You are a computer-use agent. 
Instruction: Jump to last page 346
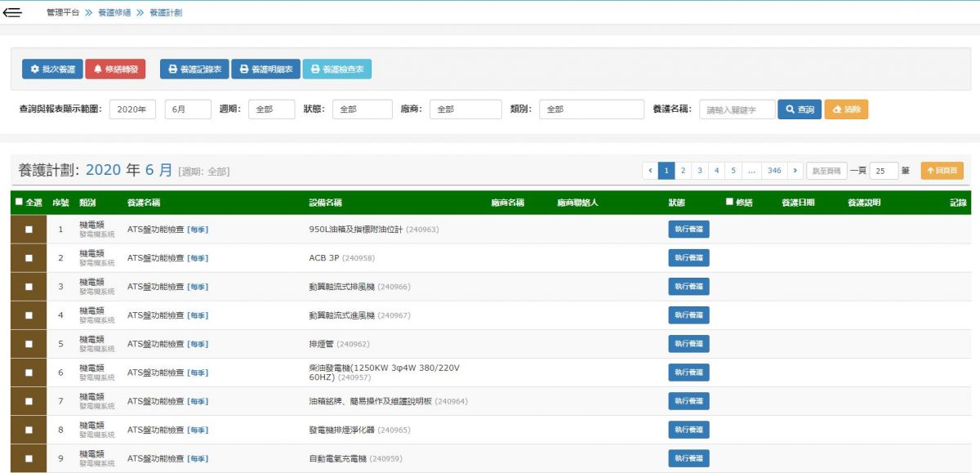point(774,171)
